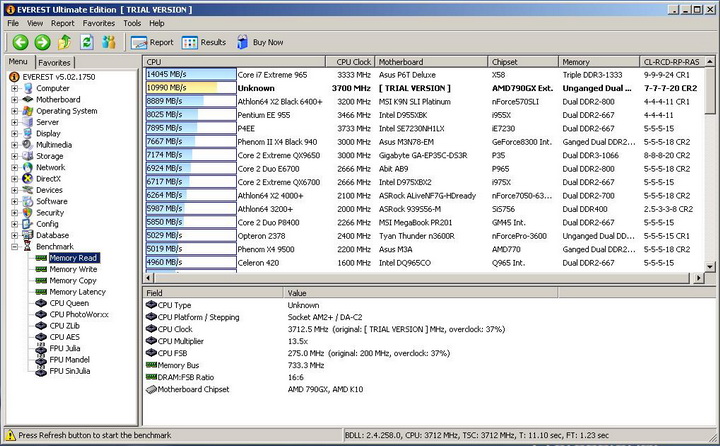Click the yellow 10990 MB/s result bar

[191, 88]
